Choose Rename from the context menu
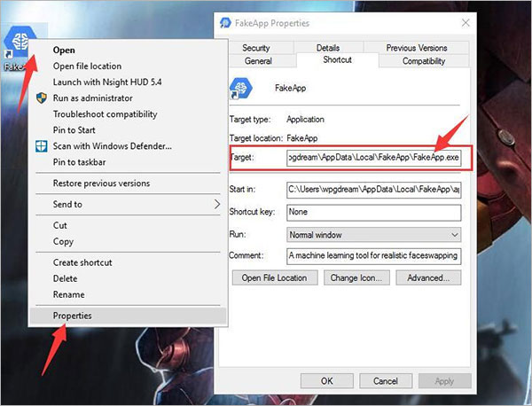Screen dimensions: 532x406 129,294
